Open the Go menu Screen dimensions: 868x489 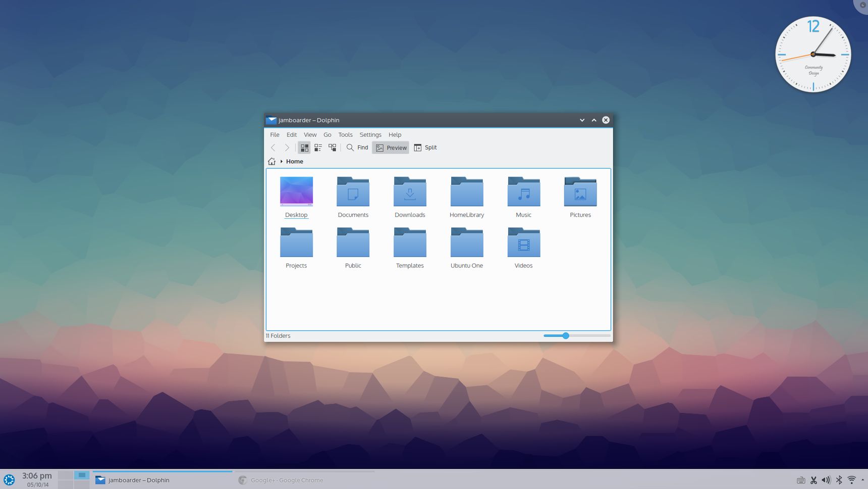point(328,134)
